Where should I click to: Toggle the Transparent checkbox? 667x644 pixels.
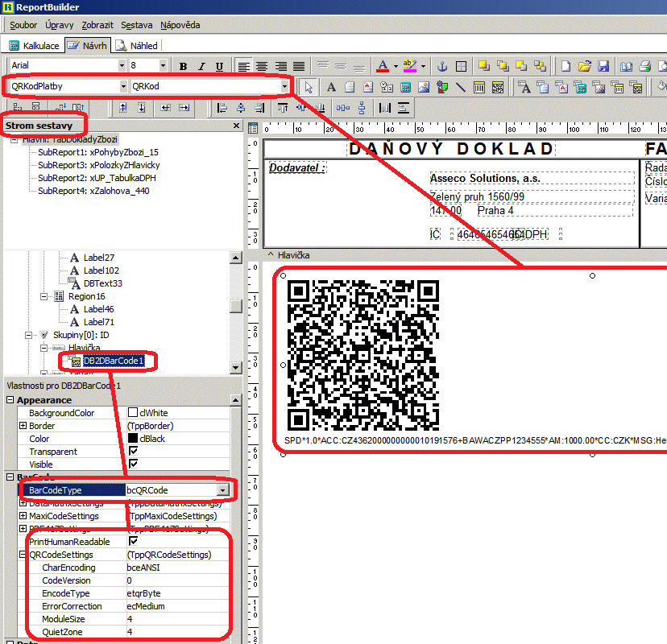[133, 452]
